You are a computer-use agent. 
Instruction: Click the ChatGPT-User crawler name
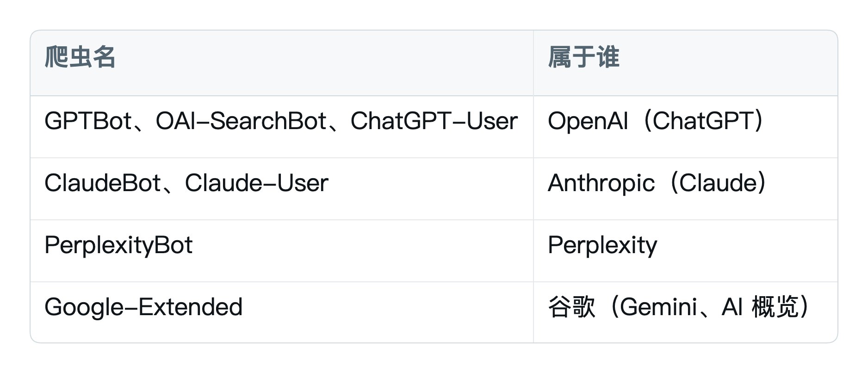(434, 121)
